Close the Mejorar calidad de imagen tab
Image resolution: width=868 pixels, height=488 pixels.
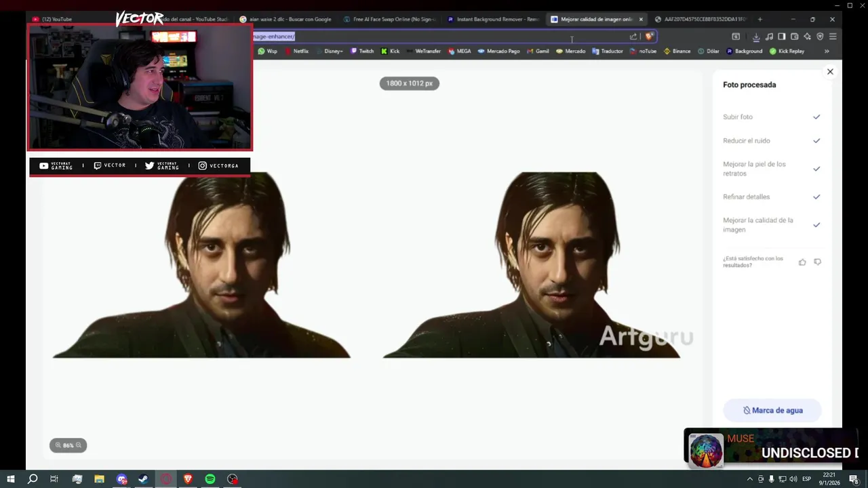click(641, 19)
